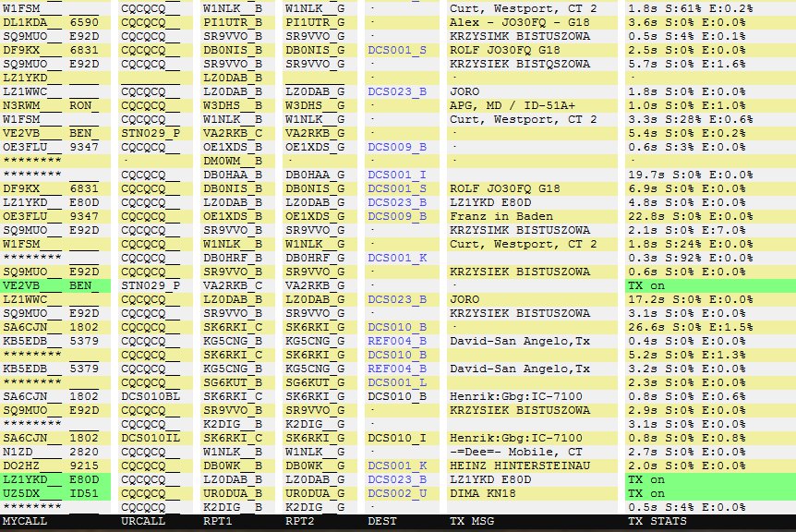Click the SG6KUT_B repeater in RPT1
Viewport: 796px width, 532px height.
click(233, 382)
